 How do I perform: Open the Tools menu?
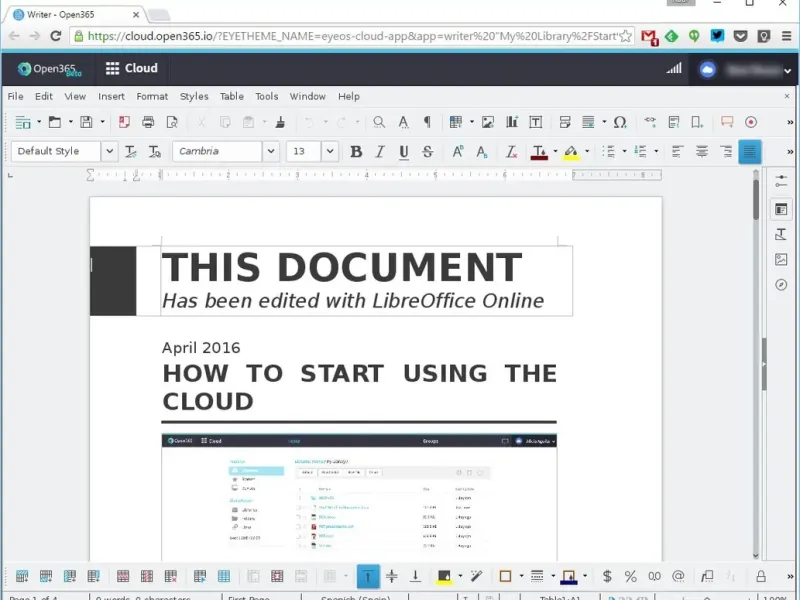(267, 96)
